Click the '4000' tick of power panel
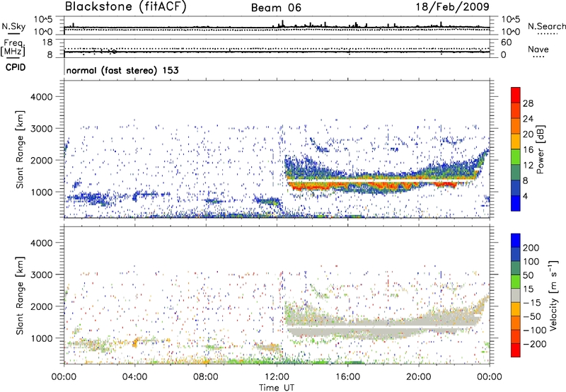Screen dimensions: 566x392 pos(41,97)
